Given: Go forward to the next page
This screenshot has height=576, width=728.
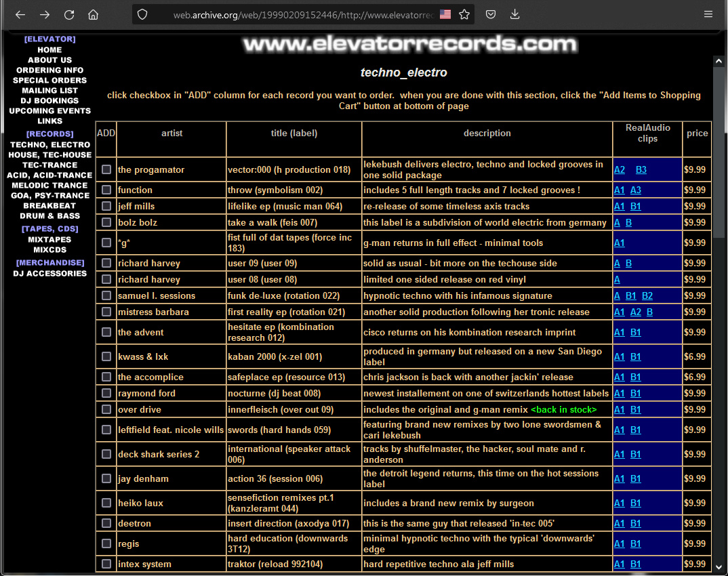Looking at the screenshot, I should click(x=45, y=15).
